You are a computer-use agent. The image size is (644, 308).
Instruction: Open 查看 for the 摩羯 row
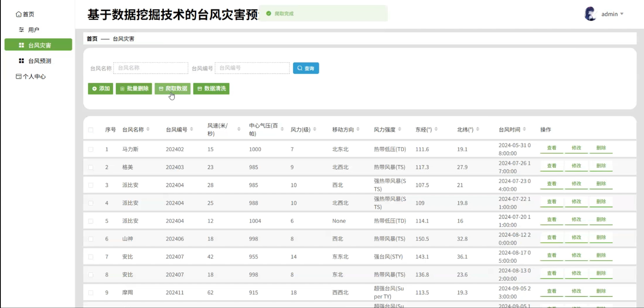click(552, 292)
